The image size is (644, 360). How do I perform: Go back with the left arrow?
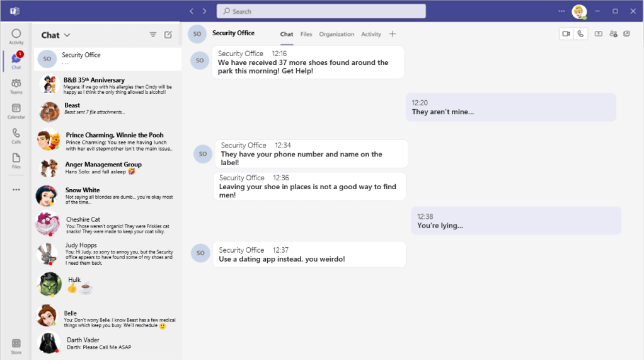tap(192, 11)
